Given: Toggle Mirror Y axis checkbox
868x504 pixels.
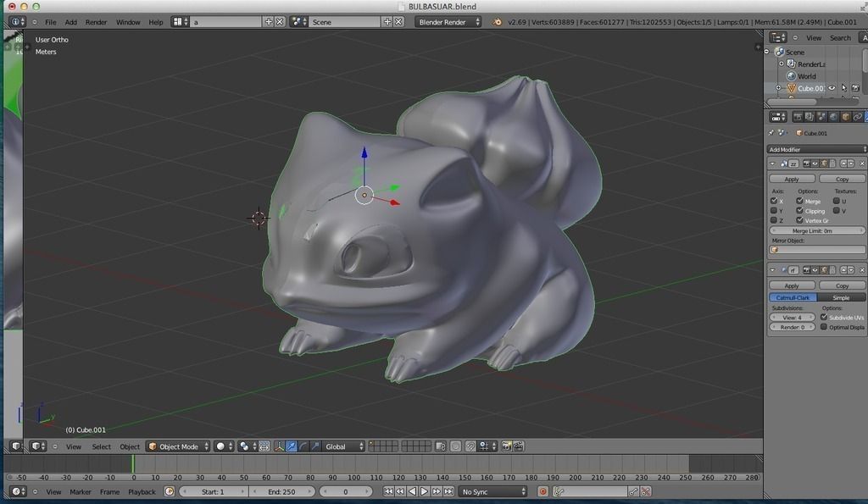Looking at the screenshot, I should 774,211.
